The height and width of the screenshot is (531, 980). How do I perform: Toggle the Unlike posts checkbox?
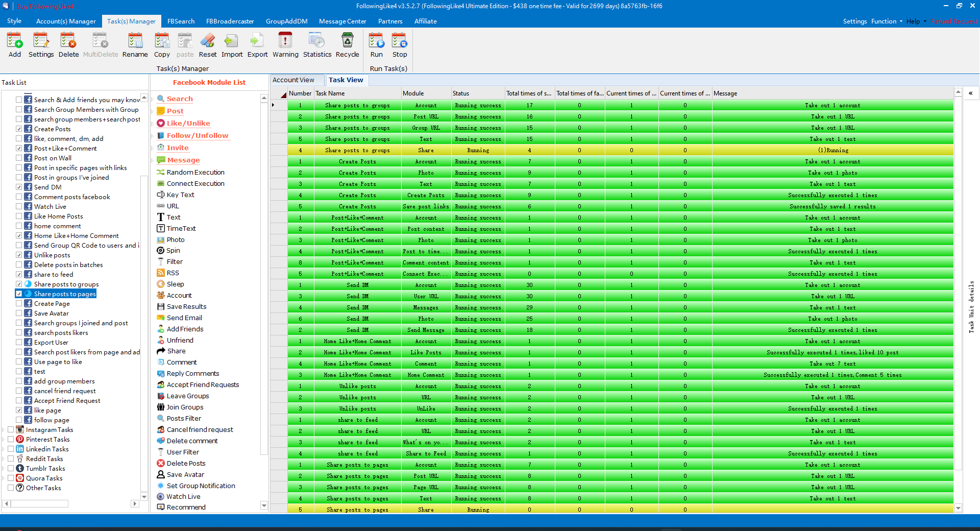19,255
